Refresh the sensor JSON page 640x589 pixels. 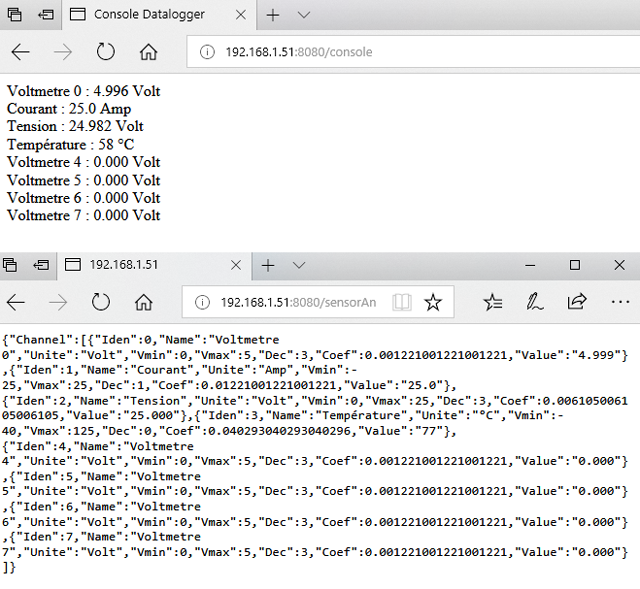pyautogui.click(x=100, y=302)
